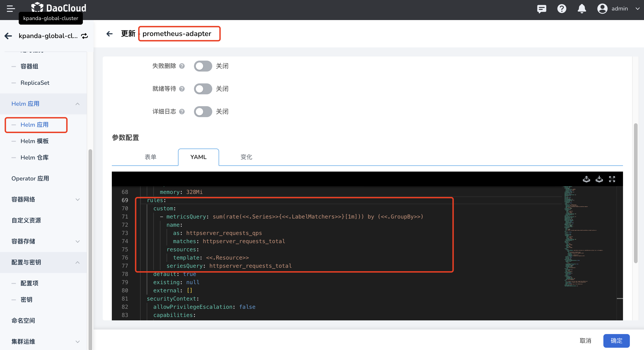Collapse the Helm 应用 sidebar section
The height and width of the screenshot is (350, 644).
(x=78, y=104)
